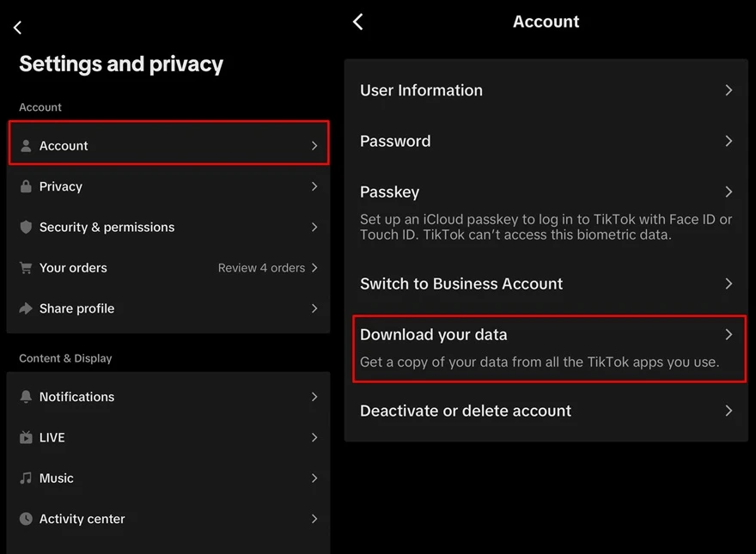Click the shield icon for Security & permissions

tap(26, 228)
